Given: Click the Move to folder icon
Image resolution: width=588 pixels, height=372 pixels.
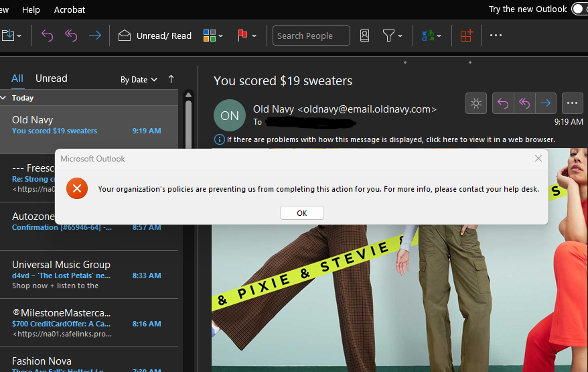Looking at the screenshot, I should [7, 36].
